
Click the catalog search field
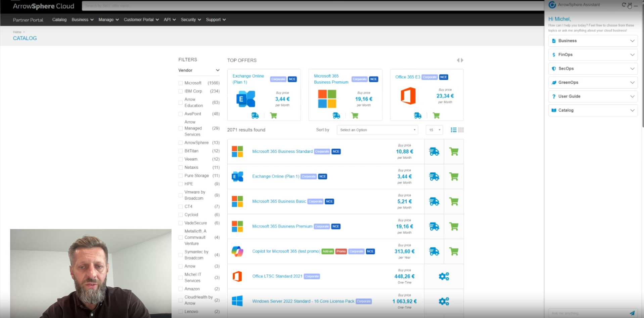pyautogui.click(x=312, y=6)
